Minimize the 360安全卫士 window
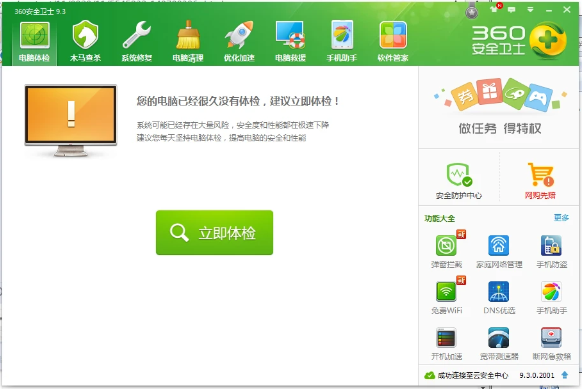The width and height of the screenshot is (582, 389). pyautogui.click(x=549, y=10)
